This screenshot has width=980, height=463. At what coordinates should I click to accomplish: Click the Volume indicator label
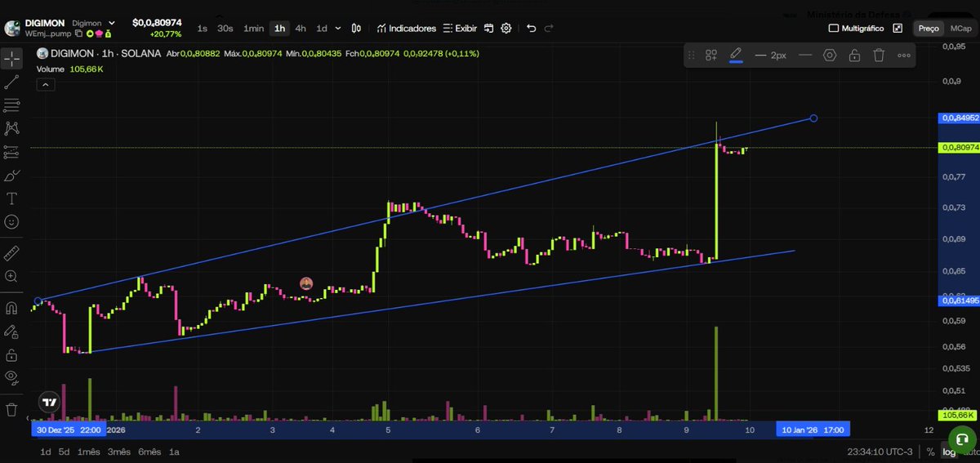tap(52, 69)
